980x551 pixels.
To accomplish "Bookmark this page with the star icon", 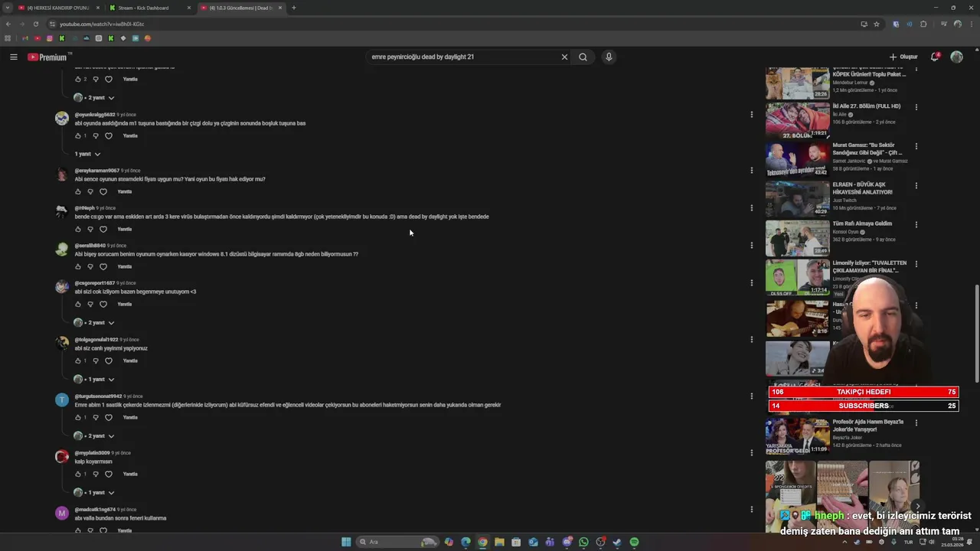I will point(877,24).
